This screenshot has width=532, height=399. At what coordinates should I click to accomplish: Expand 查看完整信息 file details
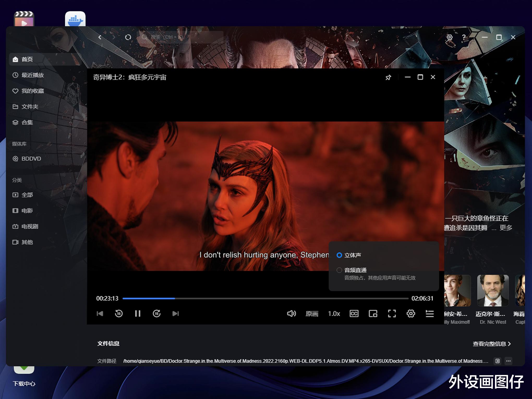(492, 344)
